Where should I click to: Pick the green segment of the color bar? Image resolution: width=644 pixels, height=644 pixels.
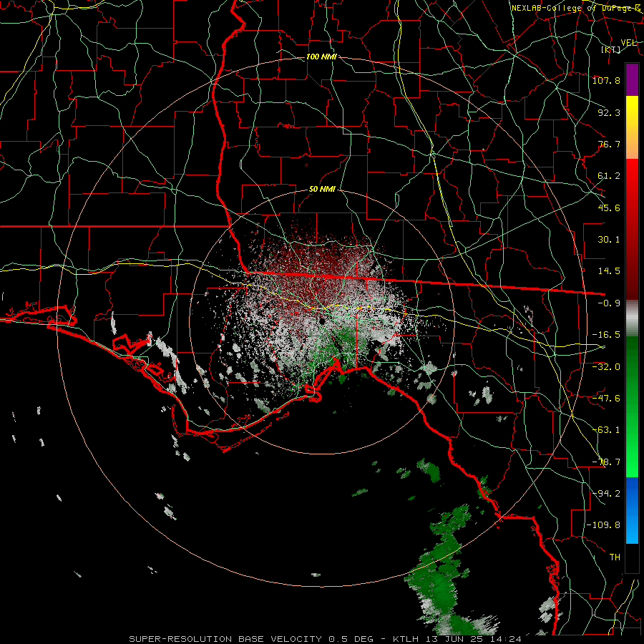pyautogui.click(x=632, y=406)
